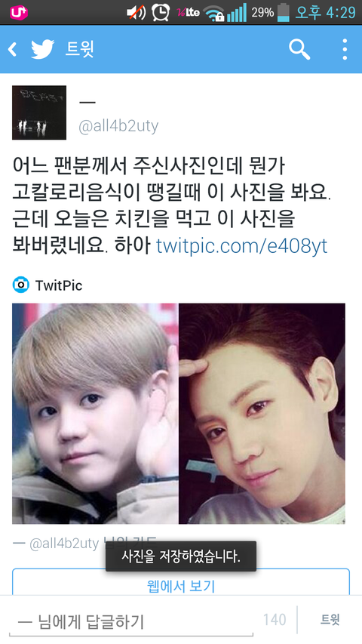Open the twitpic.com/e408yt link

(x=242, y=245)
